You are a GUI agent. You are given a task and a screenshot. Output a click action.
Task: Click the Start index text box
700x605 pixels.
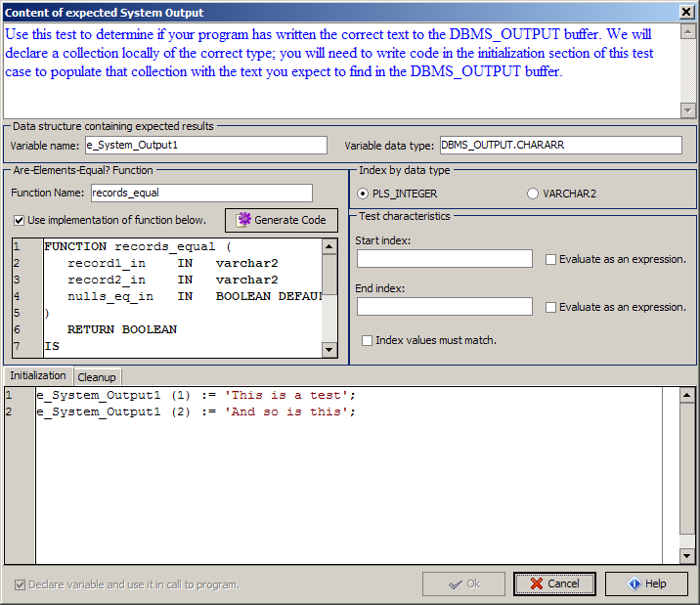point(444,259)
